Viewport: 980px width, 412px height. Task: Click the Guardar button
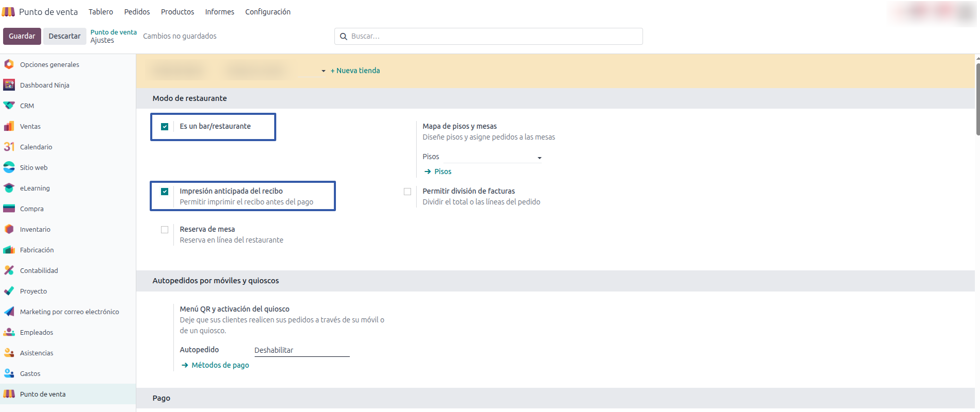click(x=22, y=36)
